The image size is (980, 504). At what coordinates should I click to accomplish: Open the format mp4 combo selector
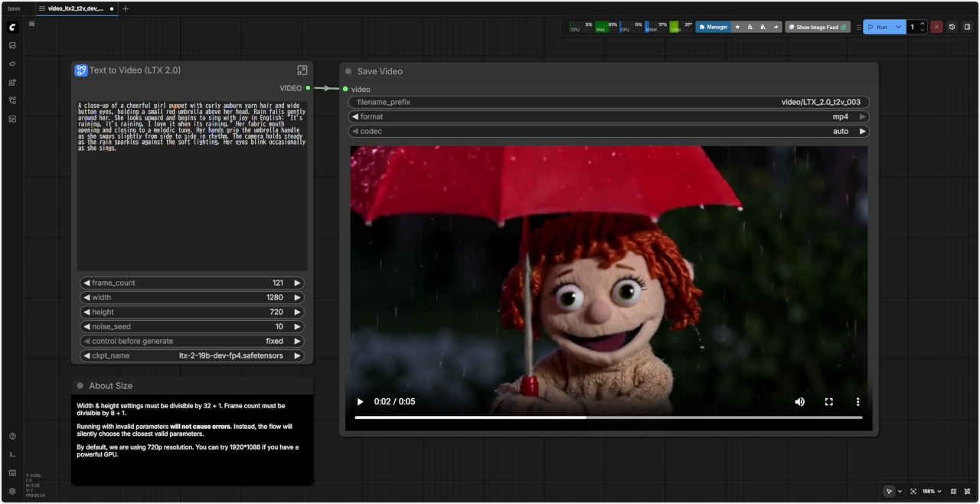pyautogui.click(x=609, y=117)
